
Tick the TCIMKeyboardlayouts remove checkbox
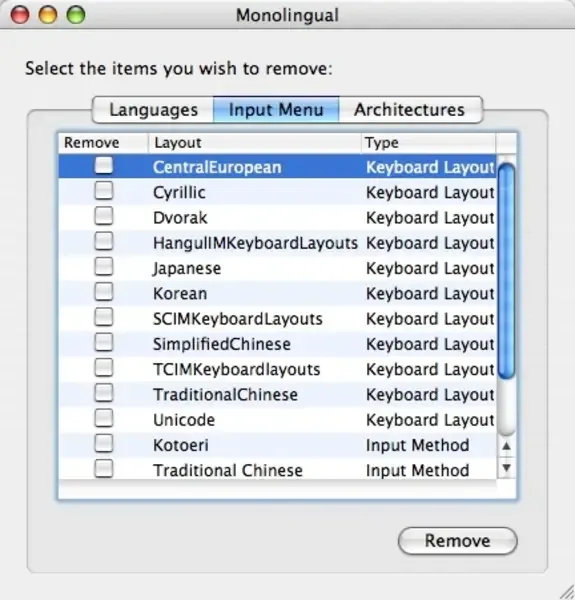104,368
